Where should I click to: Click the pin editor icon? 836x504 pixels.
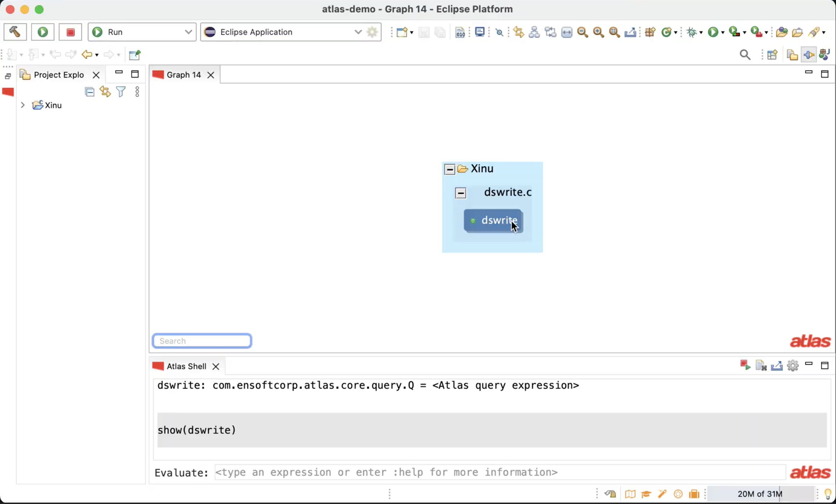(x=135, y=54)
